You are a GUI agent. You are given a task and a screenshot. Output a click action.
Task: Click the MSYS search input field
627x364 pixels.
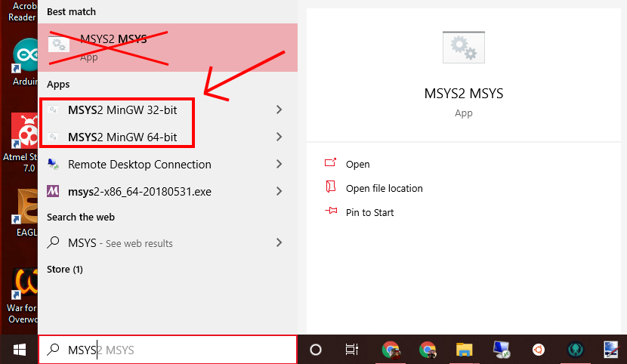[168, 350]
